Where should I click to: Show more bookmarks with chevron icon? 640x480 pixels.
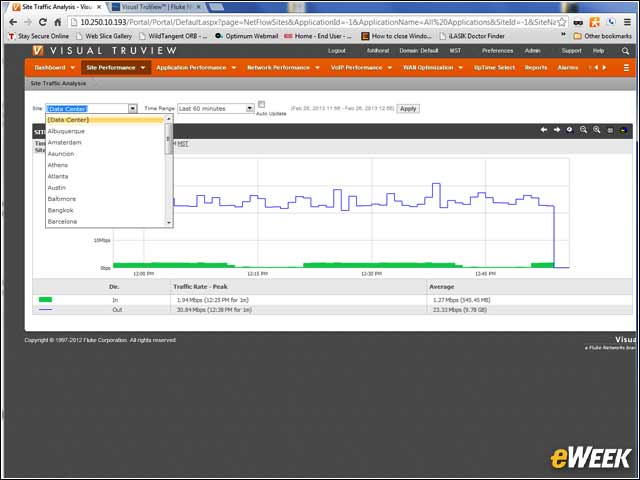pyautogui.click(x=564, y=35)
